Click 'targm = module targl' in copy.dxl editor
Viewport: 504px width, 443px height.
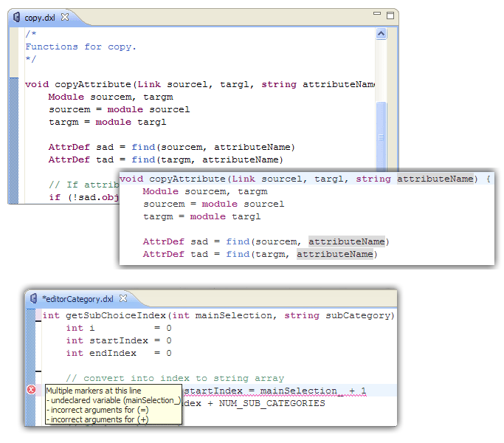pos(107,123)
